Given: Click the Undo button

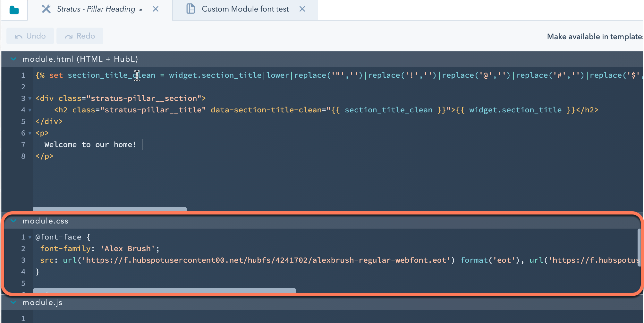Looking at the screenshot, I should [x=30, y=36].
